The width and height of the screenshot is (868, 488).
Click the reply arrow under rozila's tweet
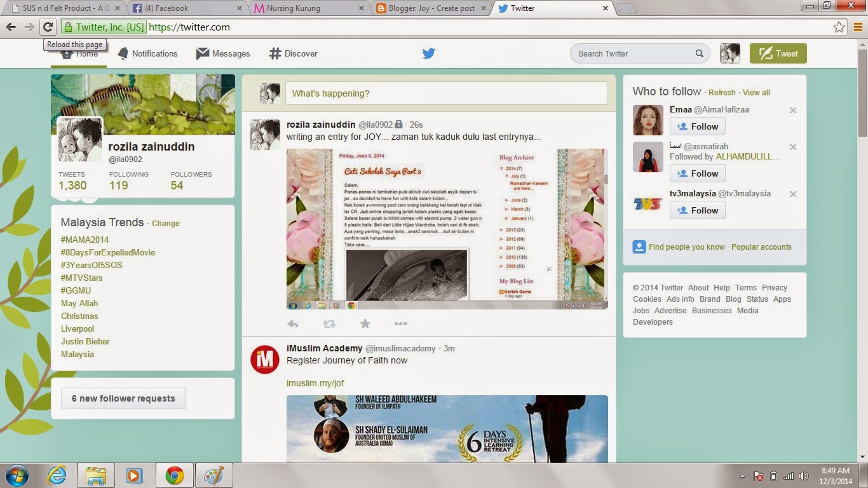[x=292, y=323]
